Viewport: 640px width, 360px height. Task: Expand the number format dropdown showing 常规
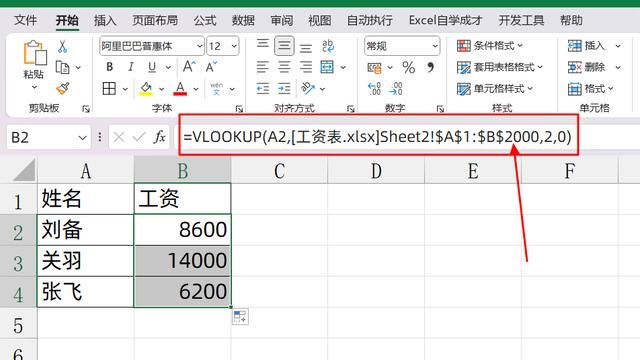click(435, 46)
